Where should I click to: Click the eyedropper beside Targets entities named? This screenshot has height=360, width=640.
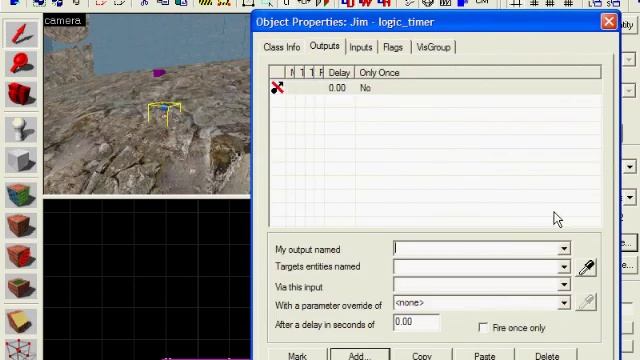pos(586,267)
